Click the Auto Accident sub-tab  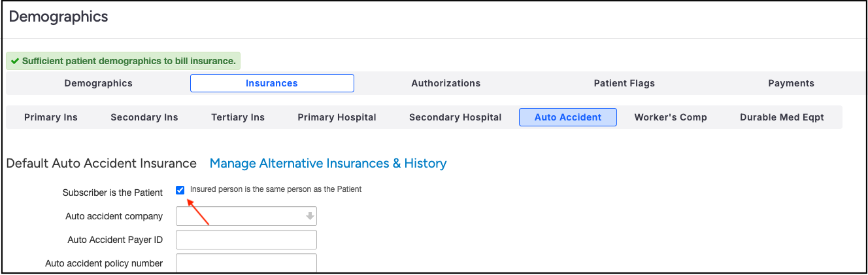568,117
